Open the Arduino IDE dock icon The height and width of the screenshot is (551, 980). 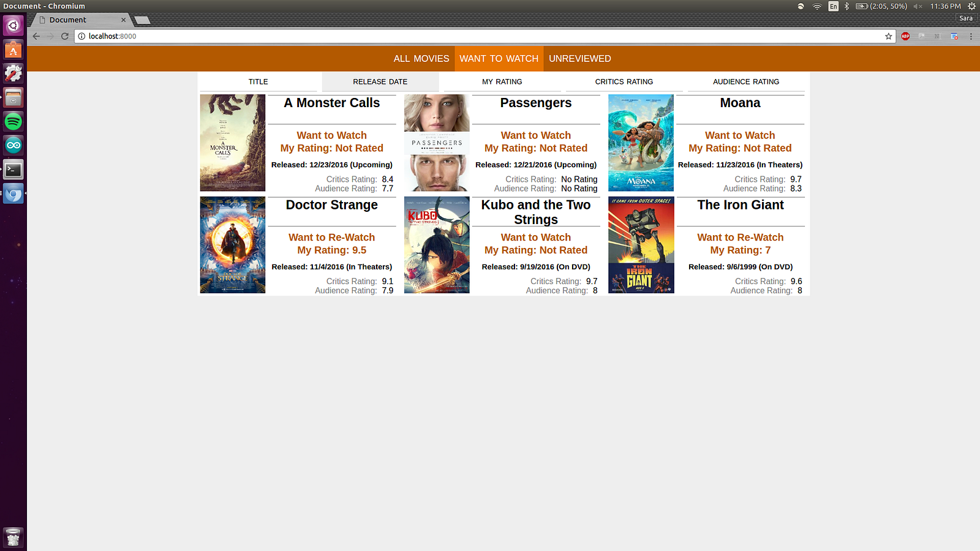tap(13, 145)
